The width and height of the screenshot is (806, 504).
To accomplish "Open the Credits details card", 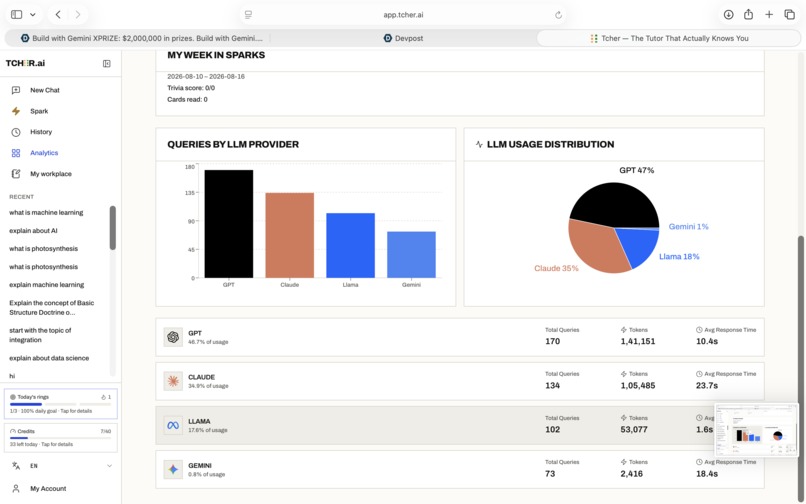I will (x=61, y=438).
